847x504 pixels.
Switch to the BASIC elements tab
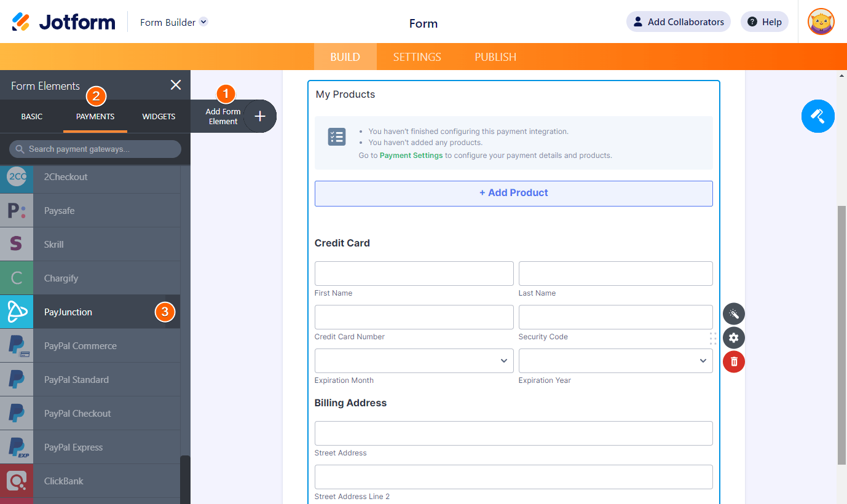point(32,116)
